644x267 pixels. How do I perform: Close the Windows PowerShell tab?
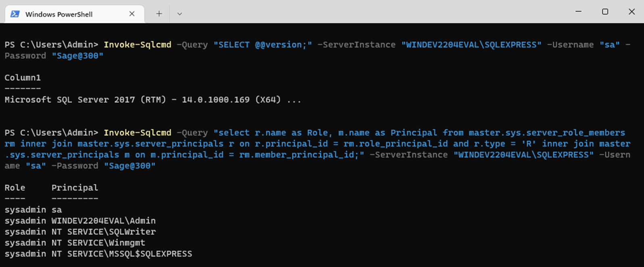tap(132, 14)
